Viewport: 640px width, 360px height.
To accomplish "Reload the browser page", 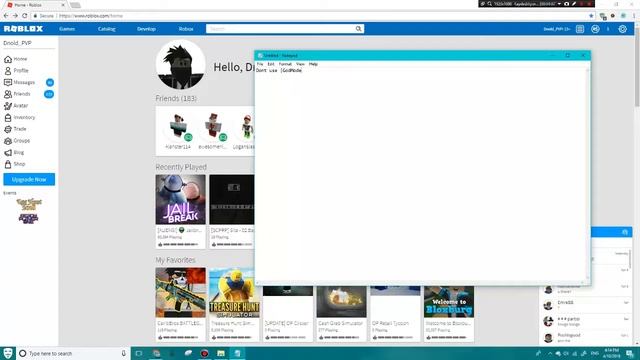I will coord(24,16).
